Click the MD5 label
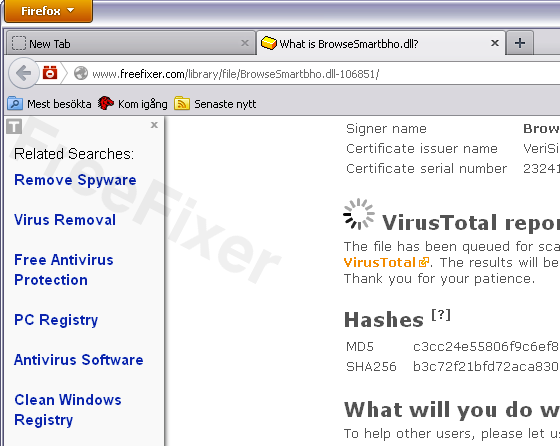Image resolution: width=560 pixels, height=446 pixels. 360,347
